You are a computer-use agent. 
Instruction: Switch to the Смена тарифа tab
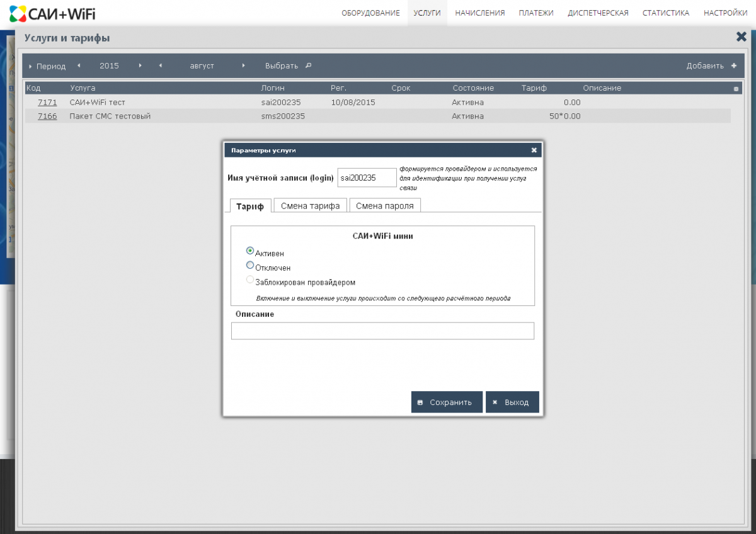[x=310, y=206]
